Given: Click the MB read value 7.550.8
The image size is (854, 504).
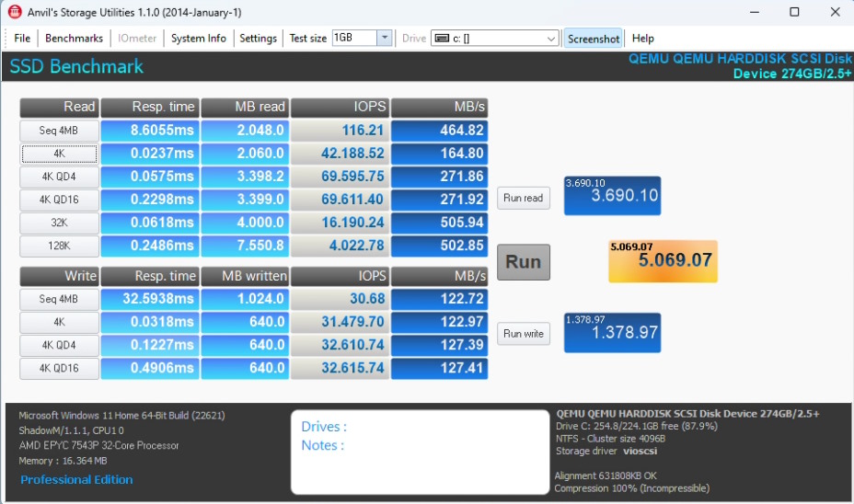Looking at the screenshot, I should coord(245,246).
